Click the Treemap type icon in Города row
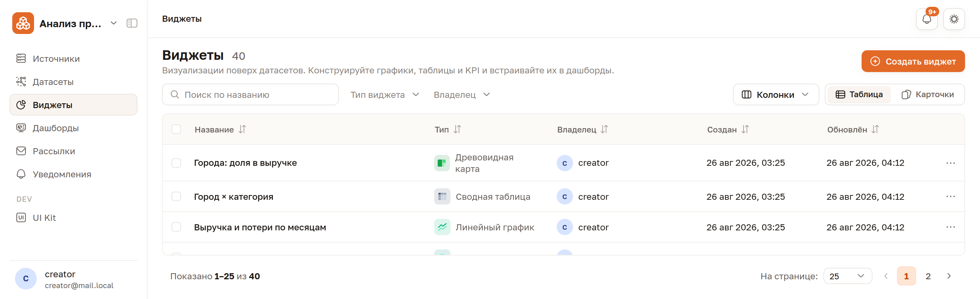 [442, 163]
